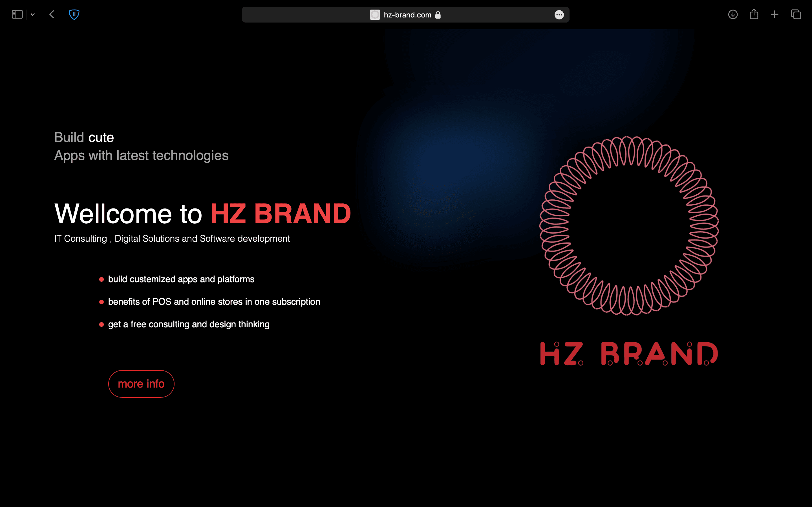
Task: Click the red HZ BRAND heading text
Action: coord(281,214)
